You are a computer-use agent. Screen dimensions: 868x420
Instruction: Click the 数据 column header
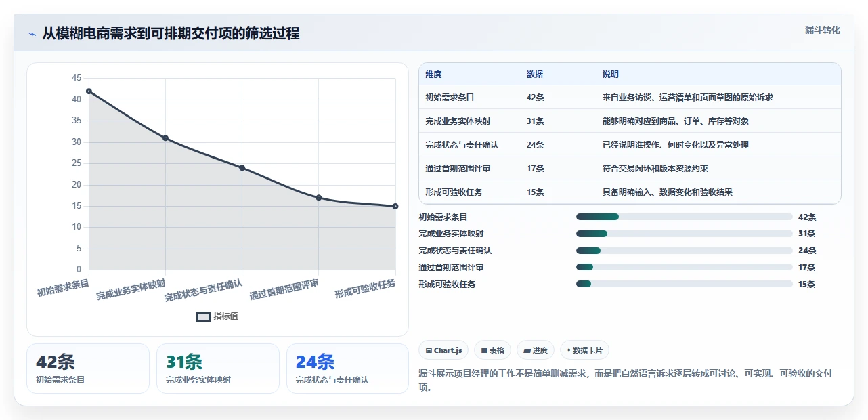coord(534,75)
